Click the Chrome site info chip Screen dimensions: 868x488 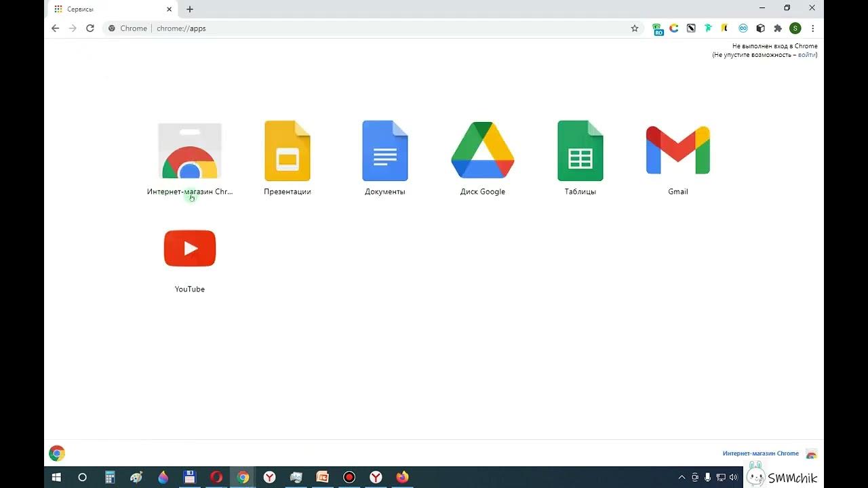(128, 28)
